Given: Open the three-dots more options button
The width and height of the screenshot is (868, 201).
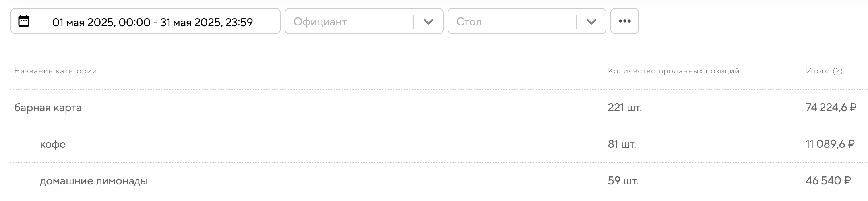Looking at the screenshot, I should 624,21.
